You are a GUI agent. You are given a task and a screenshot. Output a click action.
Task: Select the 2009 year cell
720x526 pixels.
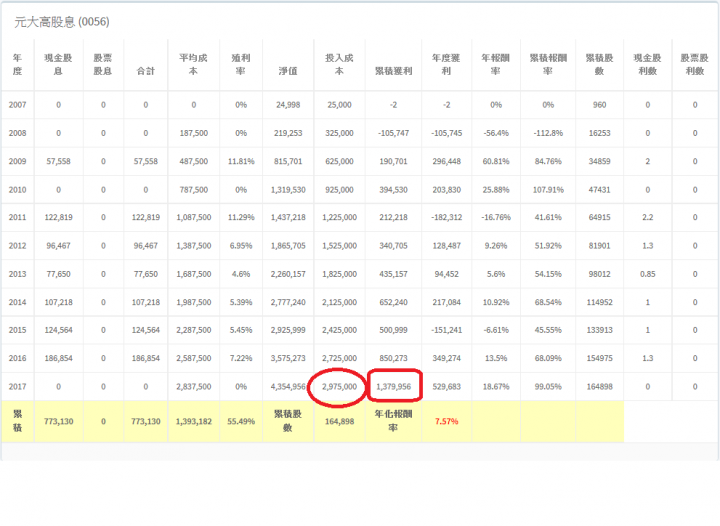[x=17, y=162]
